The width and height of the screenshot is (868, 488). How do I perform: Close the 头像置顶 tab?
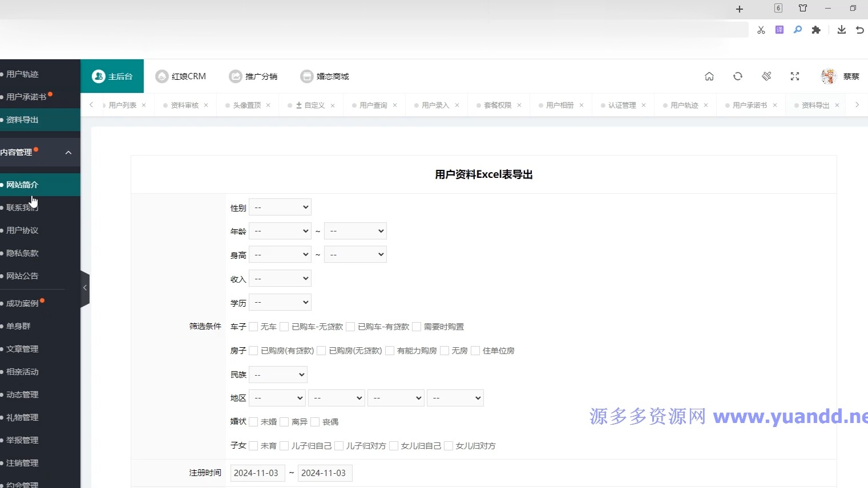click(x=268, y=105)
